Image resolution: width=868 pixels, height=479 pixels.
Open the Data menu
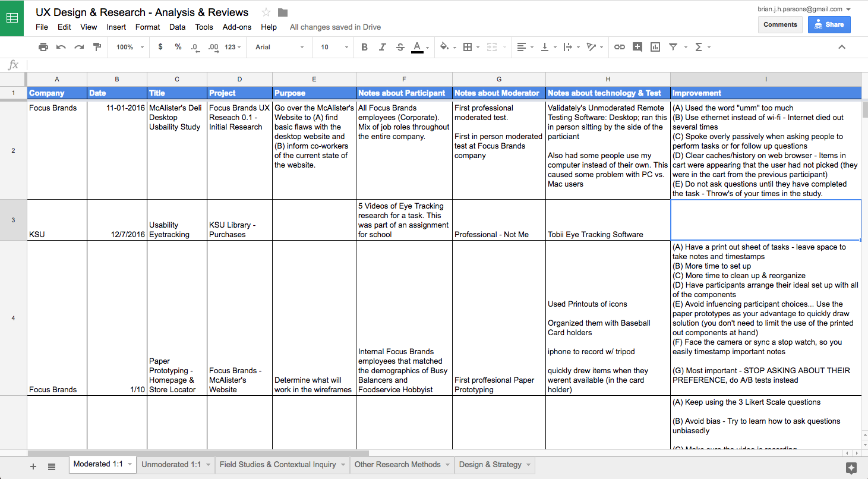point(177,27)
